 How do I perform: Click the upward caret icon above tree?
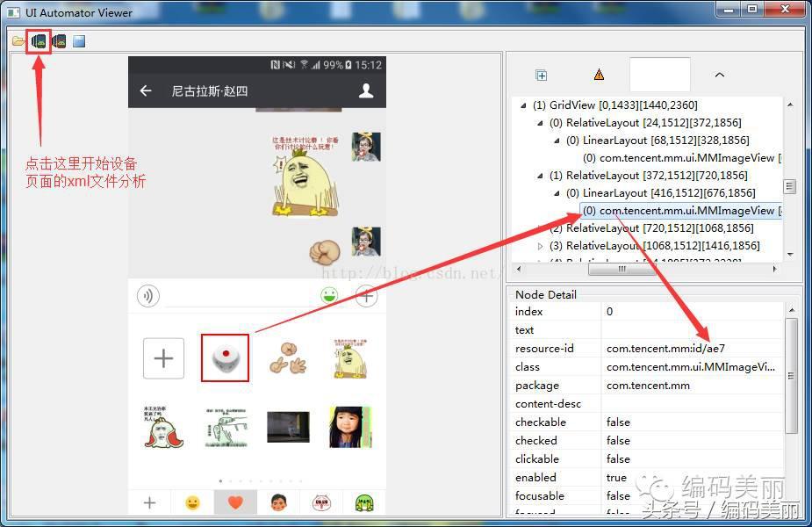[719, 76]
